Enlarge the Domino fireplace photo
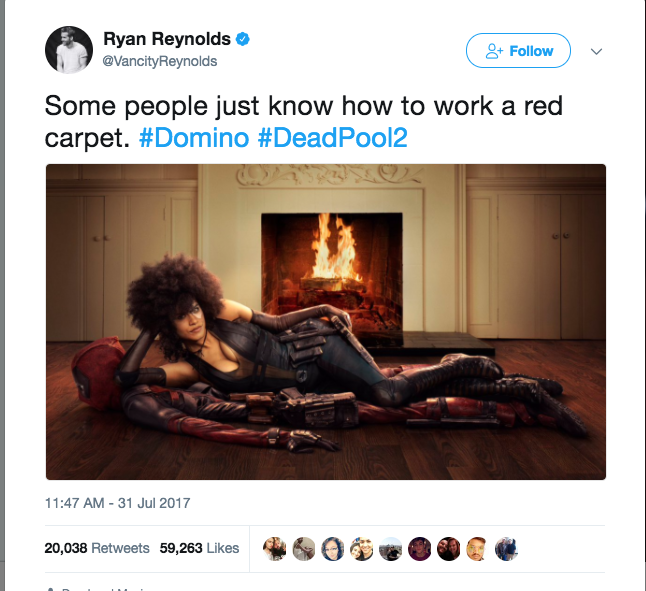Image resolution: width=646 pixels, height=591 pixels. pyautogui.click(x=326, y=322)
